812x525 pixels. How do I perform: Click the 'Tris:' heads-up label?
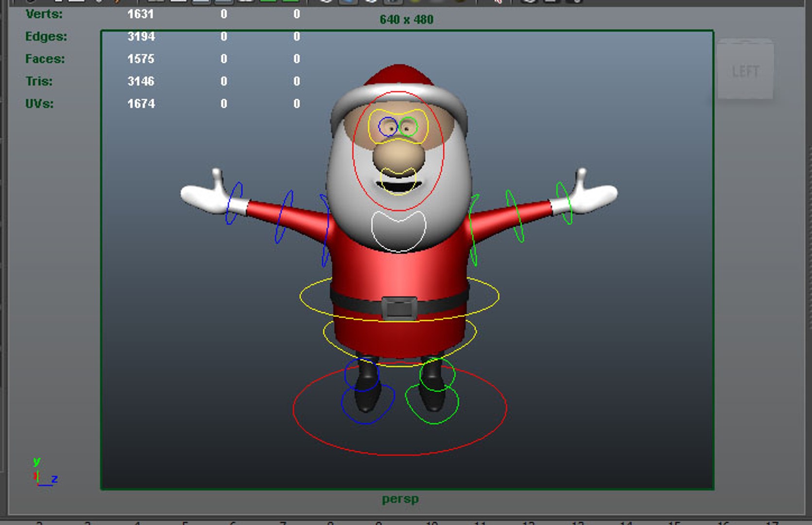(x=39, y=81)
